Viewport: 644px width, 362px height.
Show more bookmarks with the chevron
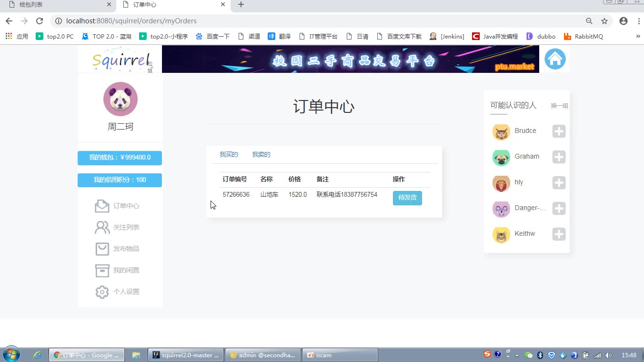pos(638,36)
